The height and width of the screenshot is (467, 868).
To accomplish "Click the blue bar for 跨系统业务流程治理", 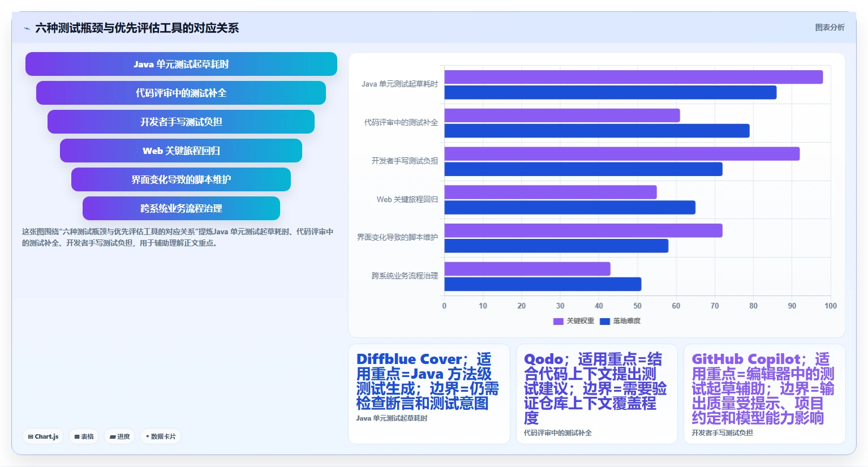I will pyautogui.click(x=543, y=284).
